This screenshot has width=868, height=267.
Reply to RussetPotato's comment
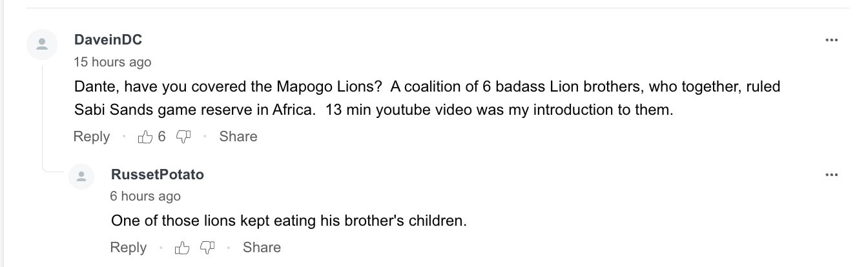point(129,248)
